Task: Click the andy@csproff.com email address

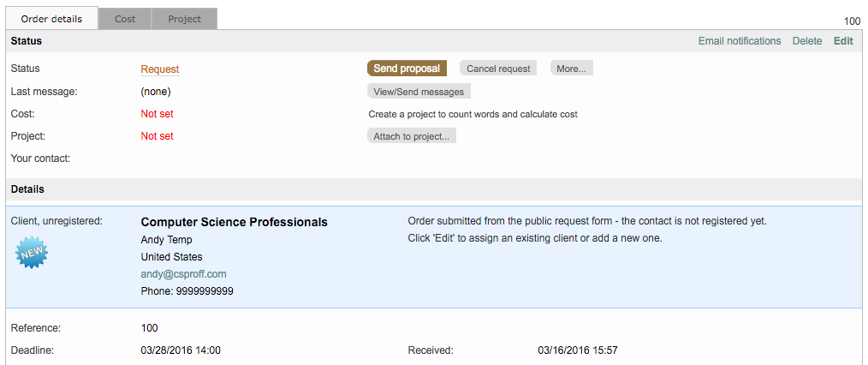Action: pyautogui.click(x=183, y=274)
